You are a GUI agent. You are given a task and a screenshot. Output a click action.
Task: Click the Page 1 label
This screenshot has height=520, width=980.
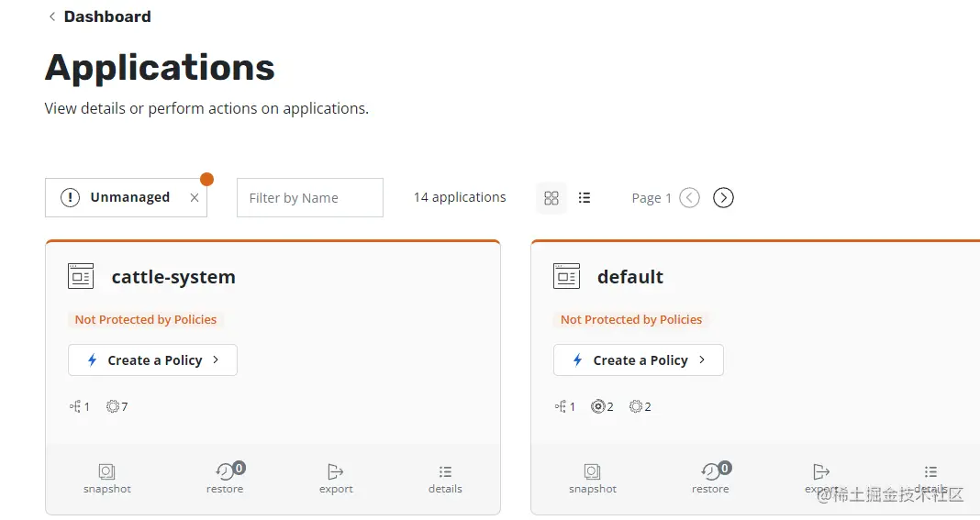tap(651, 198)
